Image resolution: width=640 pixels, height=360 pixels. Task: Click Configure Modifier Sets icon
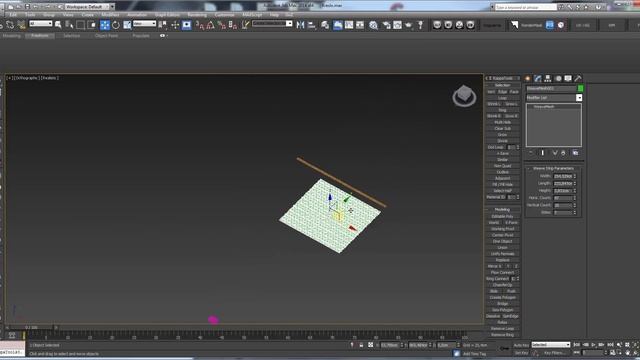point(576,153)
